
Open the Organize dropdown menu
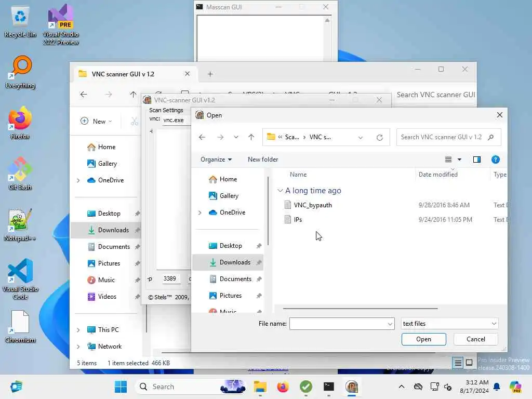coord(216,159)
